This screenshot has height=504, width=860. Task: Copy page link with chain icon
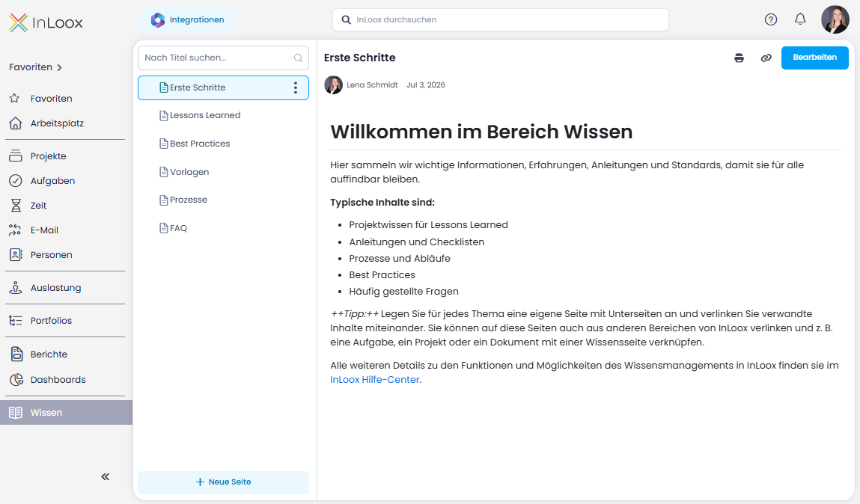point(766,58)
